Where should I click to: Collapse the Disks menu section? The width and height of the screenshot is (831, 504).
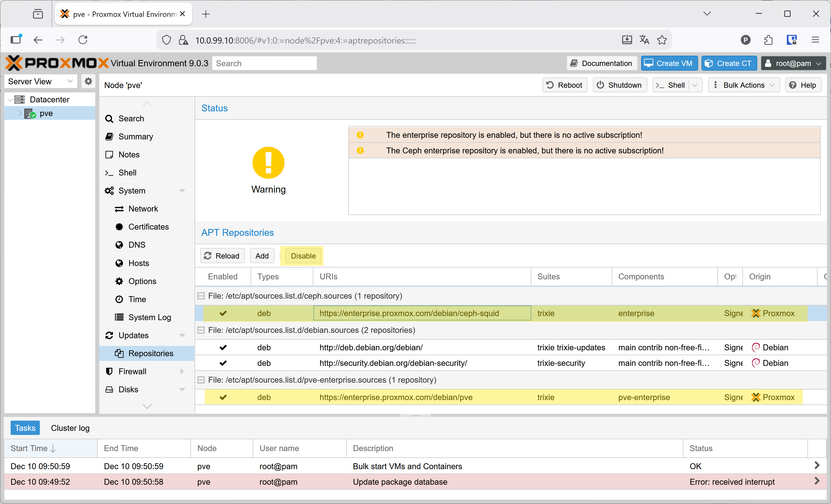(182, 390)
